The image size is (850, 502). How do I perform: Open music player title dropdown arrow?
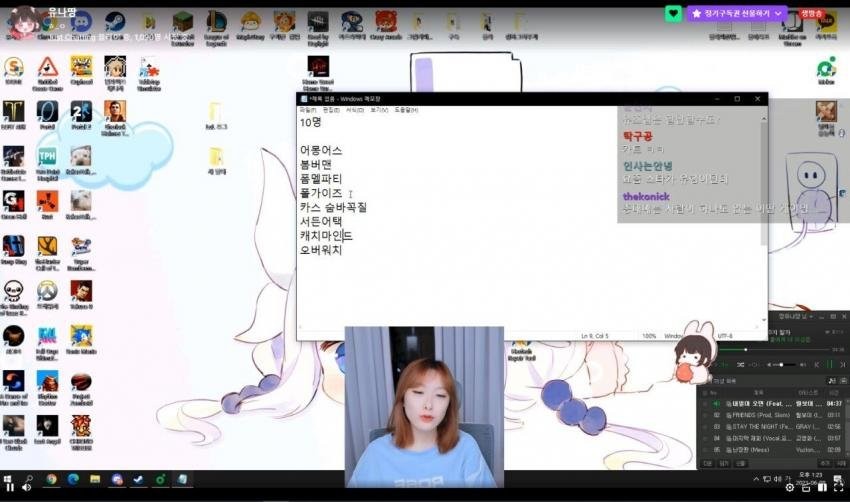(812, 316)
